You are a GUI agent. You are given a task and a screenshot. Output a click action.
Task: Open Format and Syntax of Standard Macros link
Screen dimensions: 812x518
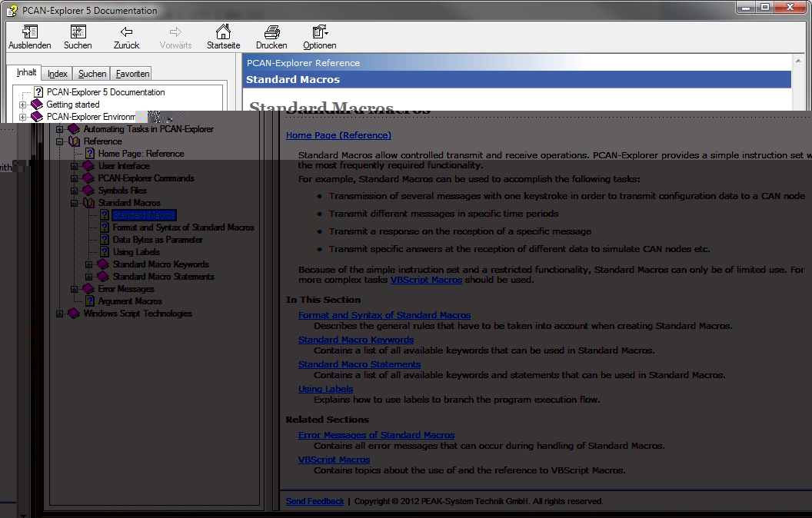click(384, 315)
